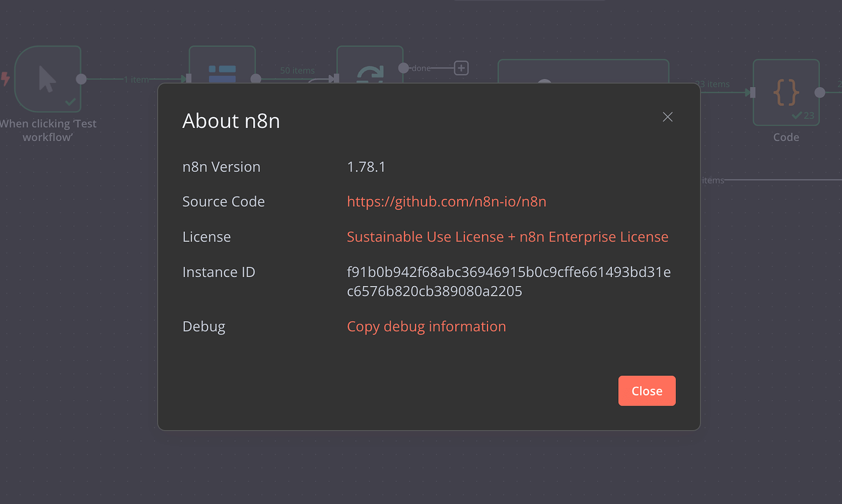Screen dimensions: 842x504
Task: Click the n8n Version value 1.78.1
Action: pyautogui.click(x=366, y=166)
